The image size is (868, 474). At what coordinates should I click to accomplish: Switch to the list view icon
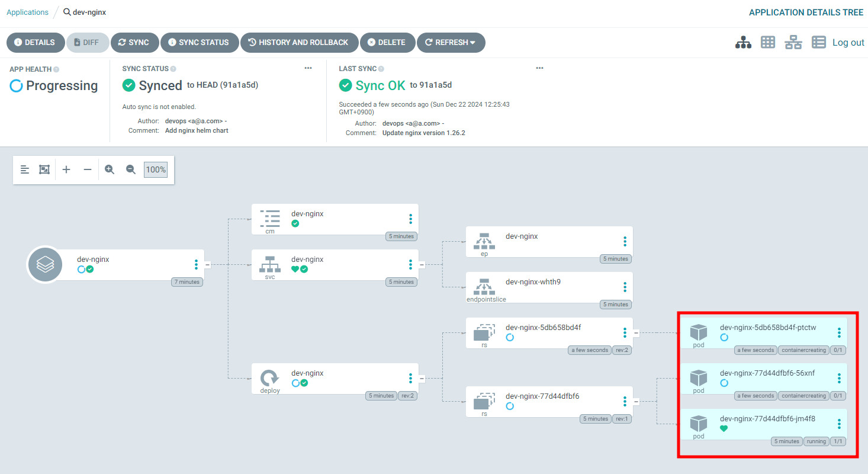click(x=819, y=43)
